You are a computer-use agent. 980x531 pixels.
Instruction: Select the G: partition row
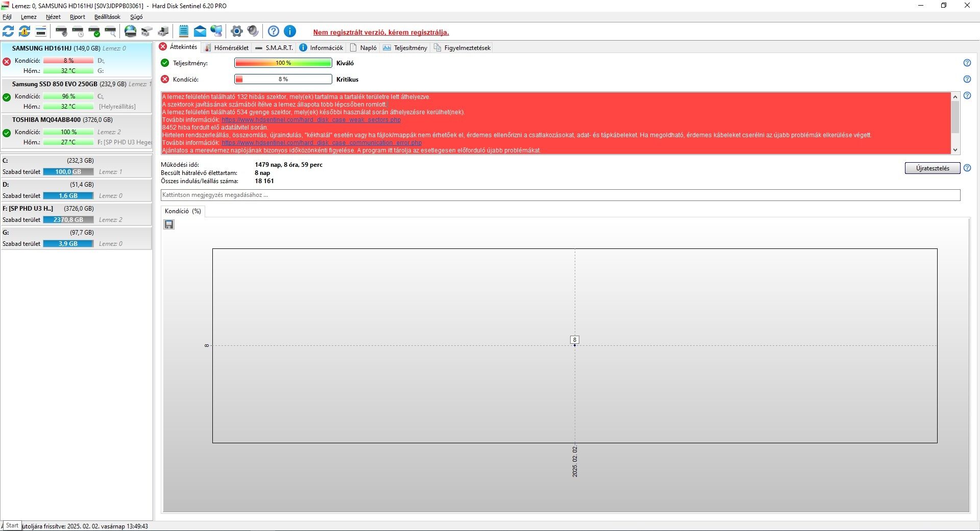77,238
